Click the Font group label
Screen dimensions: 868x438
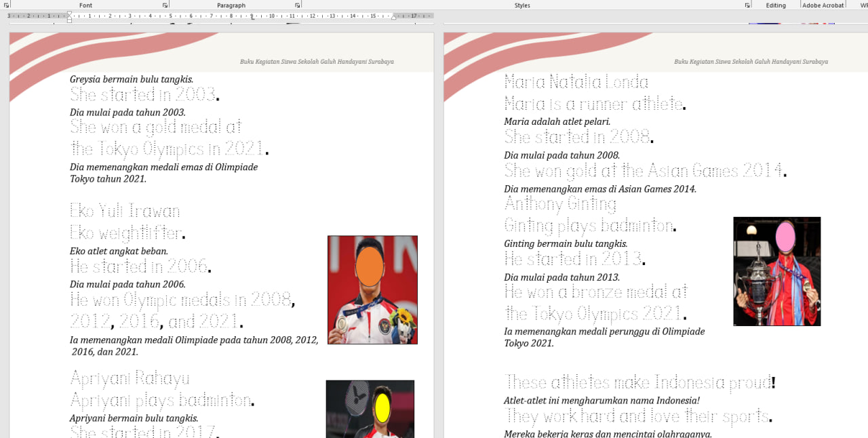[x=85, y=5]
